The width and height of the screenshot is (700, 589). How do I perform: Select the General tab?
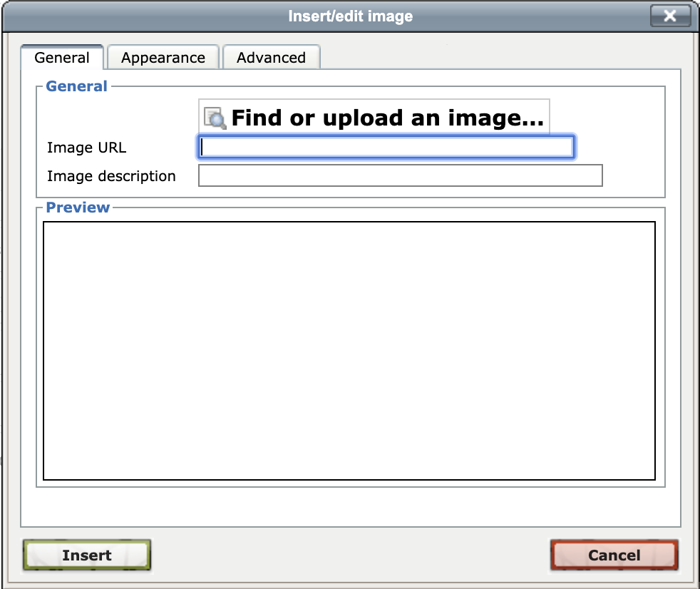tap(62, 58)
